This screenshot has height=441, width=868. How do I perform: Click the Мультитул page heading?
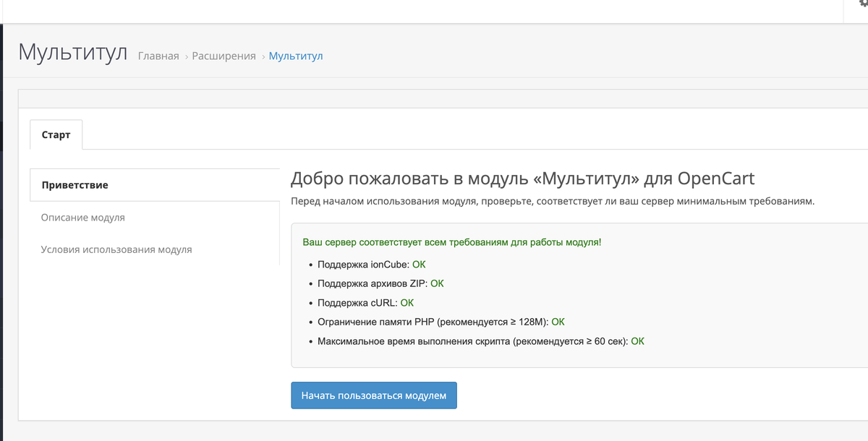[72, 53]
